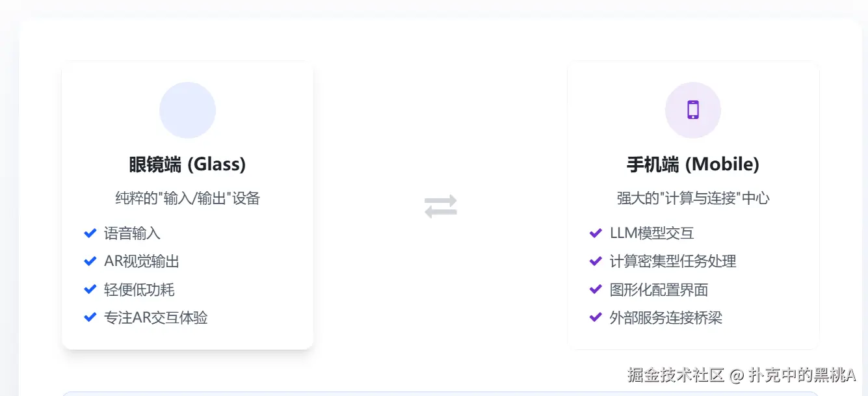This screenshot has width=868, height=396.
Task: Click the purple checkmark beside 图形化配置界面
Action: 595,289
